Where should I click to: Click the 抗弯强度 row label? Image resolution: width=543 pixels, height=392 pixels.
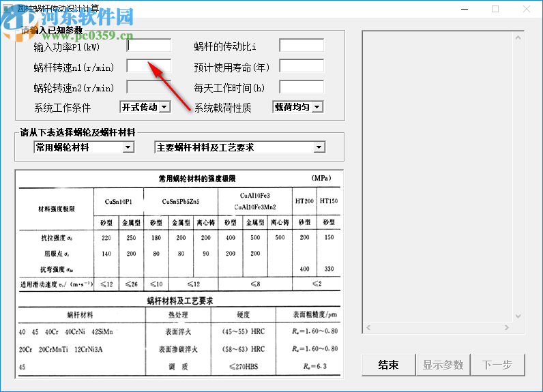coord(57,269)
